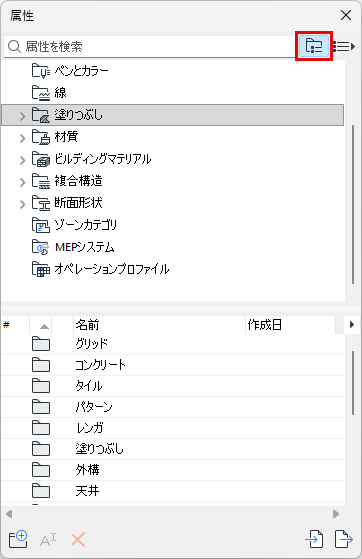This screenshot has width=362, height=559.
Task: Select the ゾーンカテゴリ folder icon
Action: click(41, 225)
